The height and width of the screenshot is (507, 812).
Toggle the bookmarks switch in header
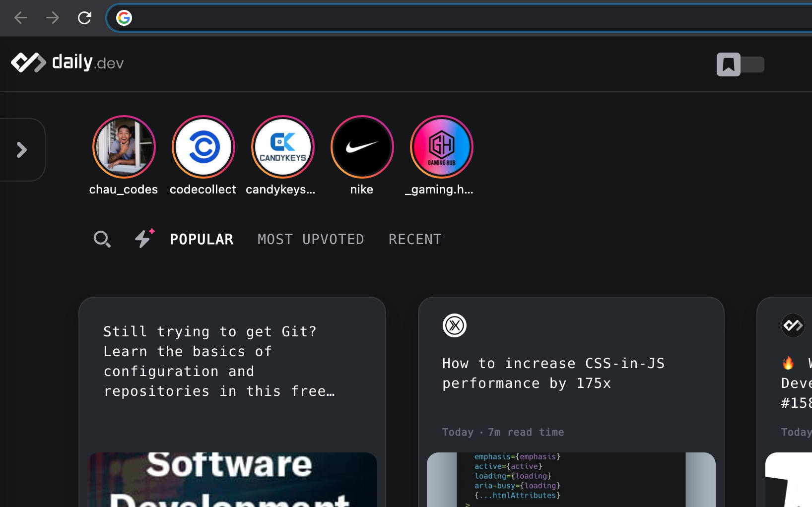point(740,64)
